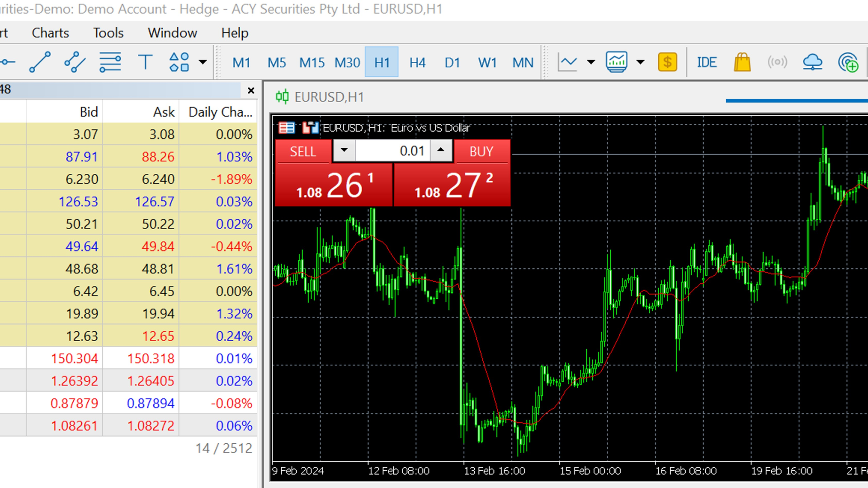Screen dimensions: 868x488
Task: Decrease lot volume with down arrow
Action: click(344, 150)
